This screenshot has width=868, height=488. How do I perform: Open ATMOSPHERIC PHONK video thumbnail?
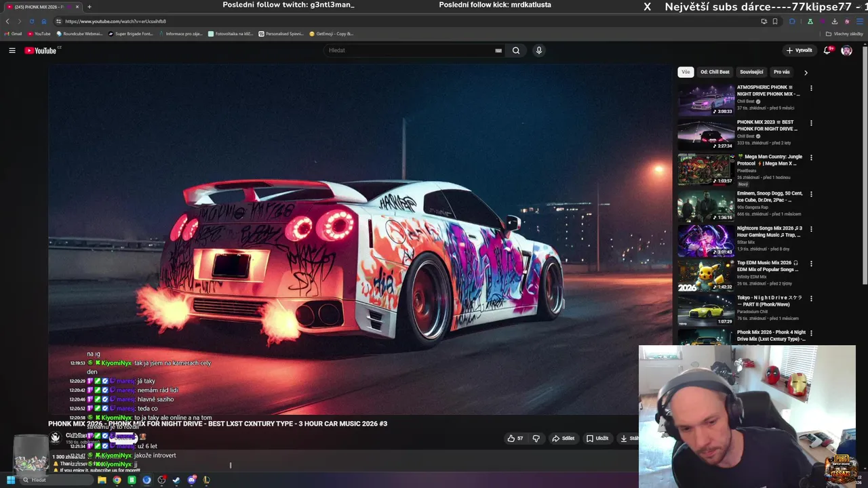pos(706,100)
